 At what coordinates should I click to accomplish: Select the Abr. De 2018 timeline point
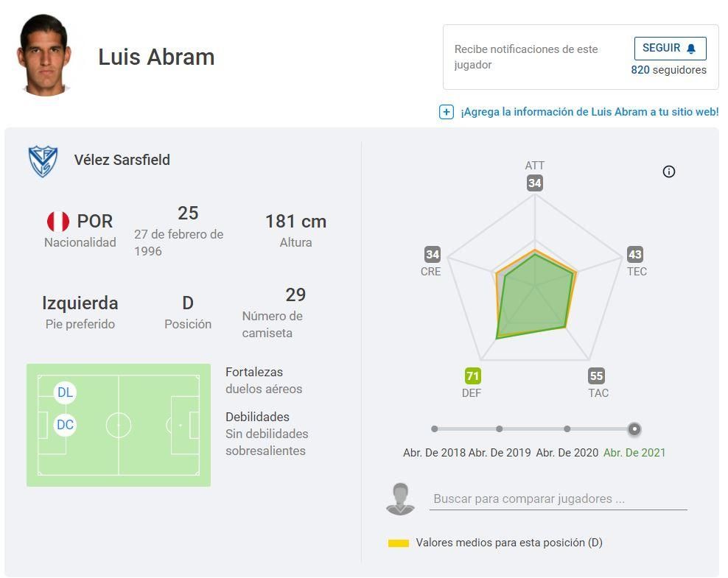pos(435,429)
